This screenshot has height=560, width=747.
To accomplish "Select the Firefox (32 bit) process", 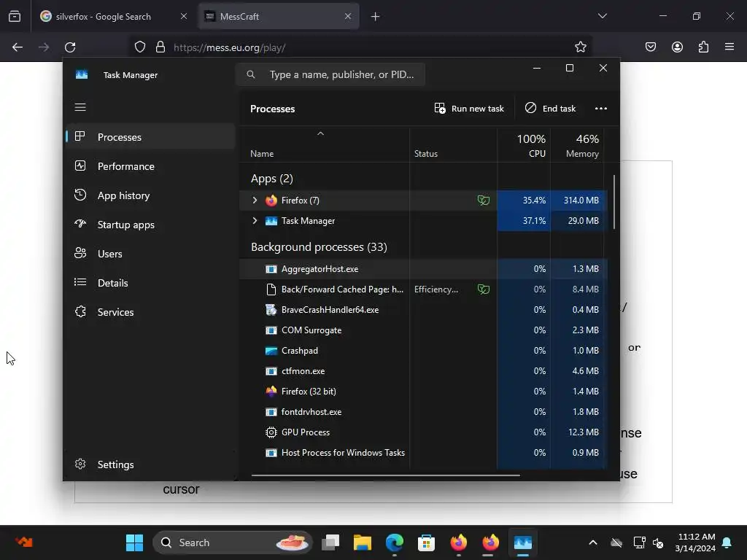I will 423,392.
